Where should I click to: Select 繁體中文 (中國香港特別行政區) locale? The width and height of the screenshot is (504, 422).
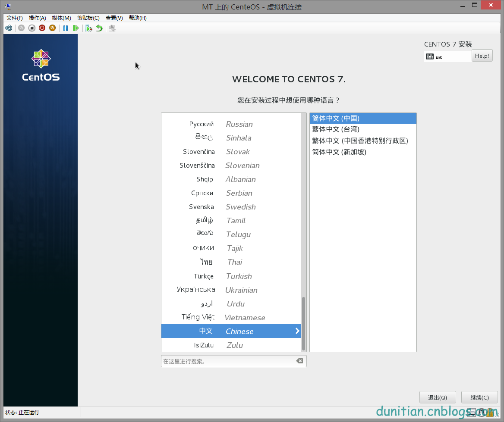click(363, 141)
